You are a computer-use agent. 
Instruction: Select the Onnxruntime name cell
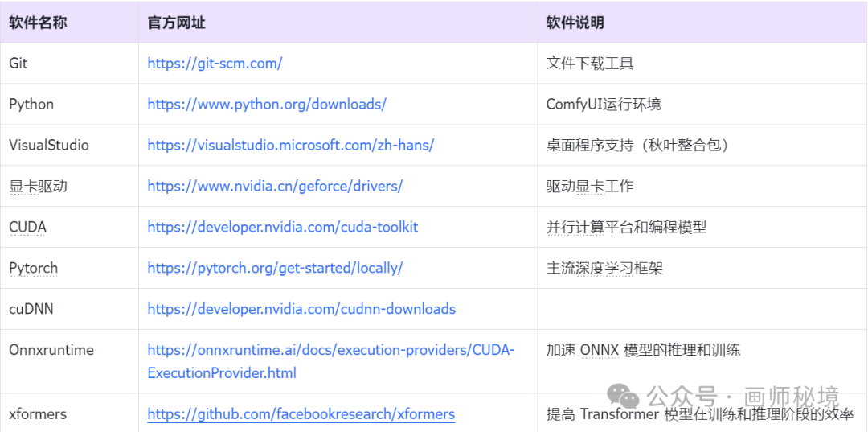(x=69, y=362)
